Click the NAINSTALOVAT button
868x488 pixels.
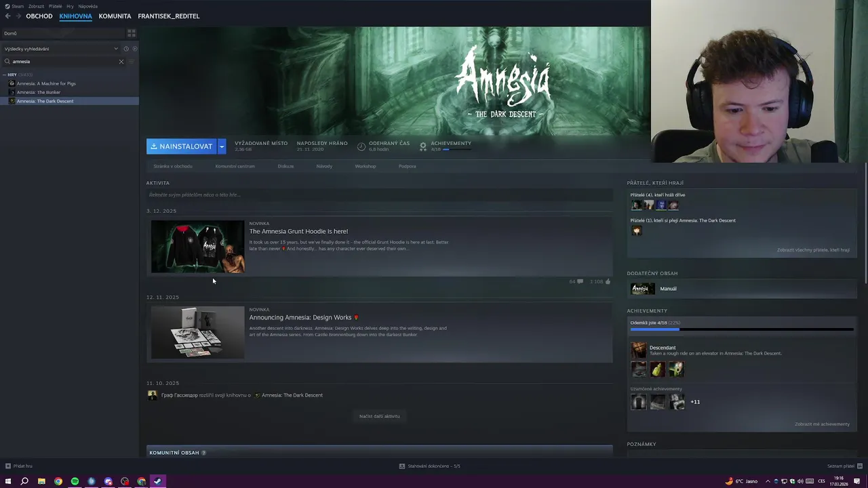pos(182,146)
